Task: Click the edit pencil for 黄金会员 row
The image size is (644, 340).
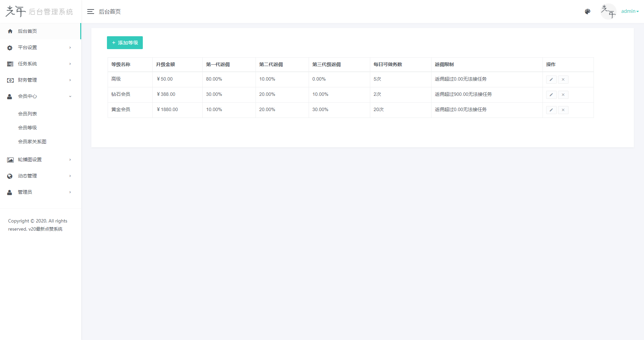Action: (x=551, y=110)
